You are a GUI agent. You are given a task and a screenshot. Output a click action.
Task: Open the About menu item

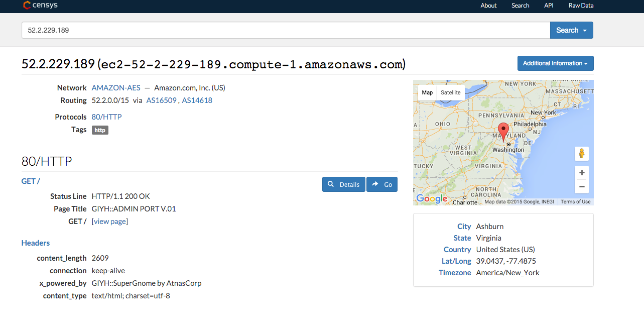coord(488,6)
